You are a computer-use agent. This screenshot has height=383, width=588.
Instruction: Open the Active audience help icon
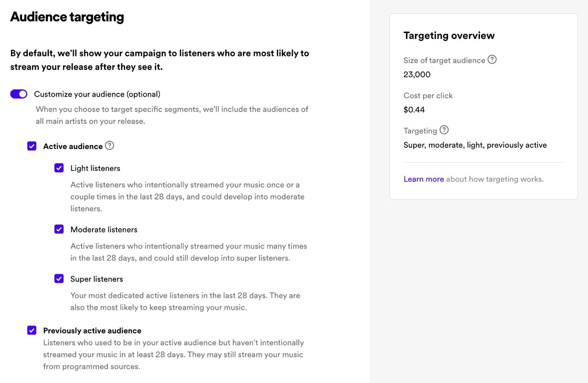pos(110,146)
